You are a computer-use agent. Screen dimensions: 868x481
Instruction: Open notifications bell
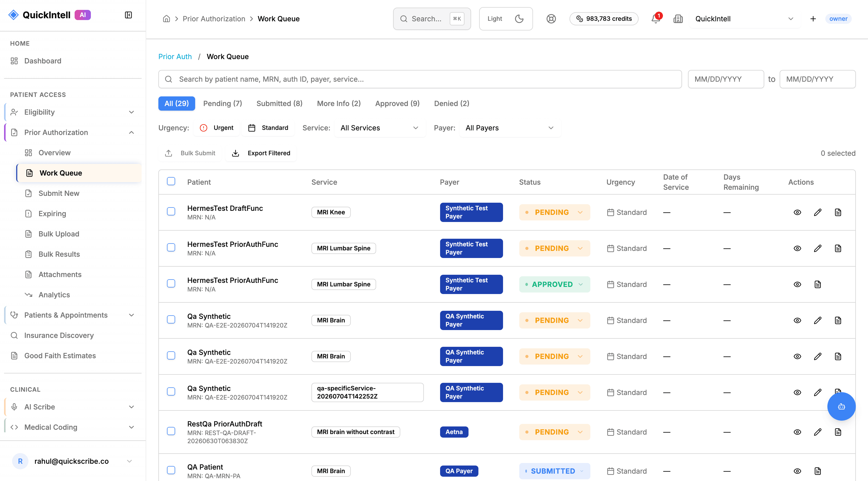coord(656,19)
